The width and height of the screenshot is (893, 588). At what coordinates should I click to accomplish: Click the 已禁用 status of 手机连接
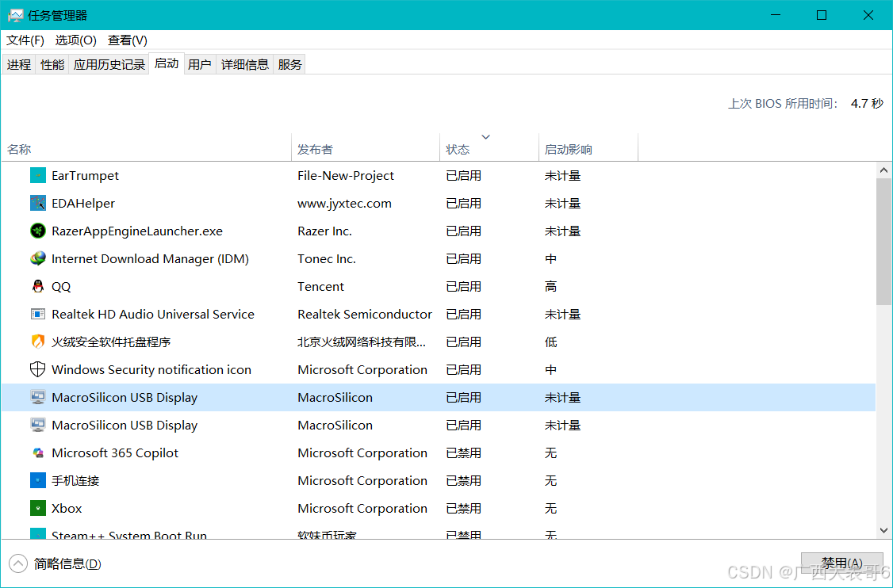pyautogui.click(x=464, y=481)
